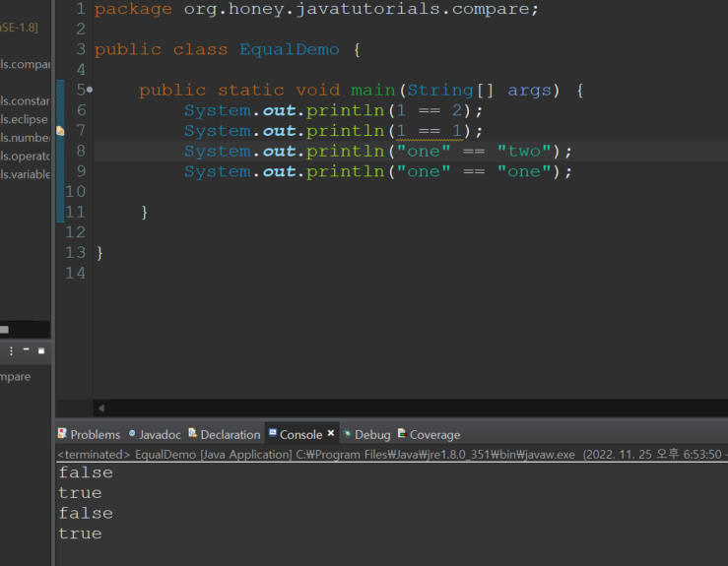Screen dimensions: 728x566
Task: Click the String type in main signature
Action: 440,90
